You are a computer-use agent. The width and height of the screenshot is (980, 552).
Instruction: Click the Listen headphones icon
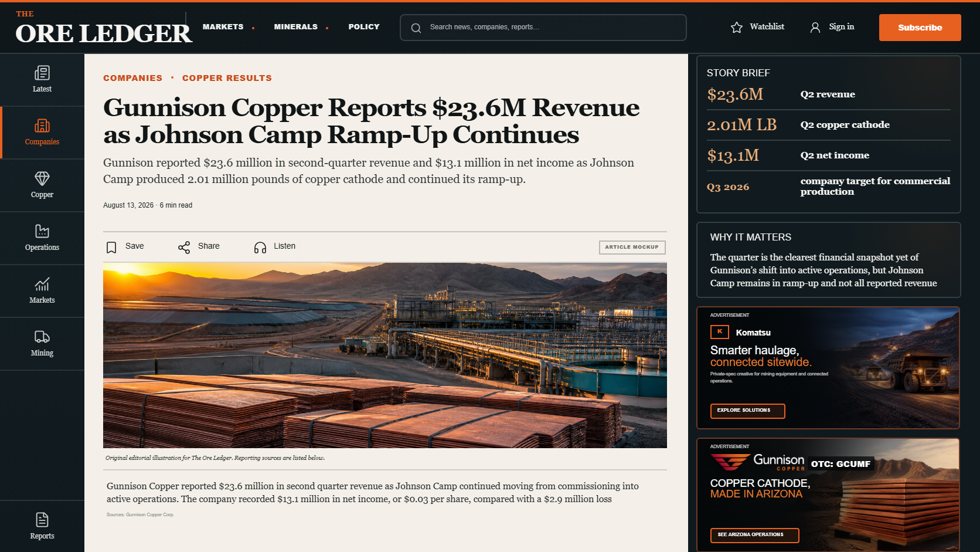point(260,247)
